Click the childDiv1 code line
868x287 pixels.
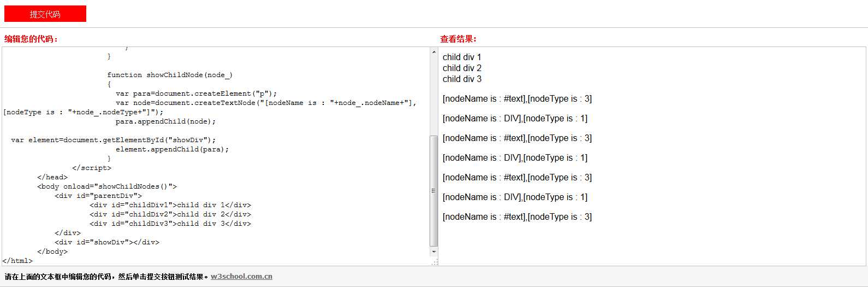tap(170, 205)
